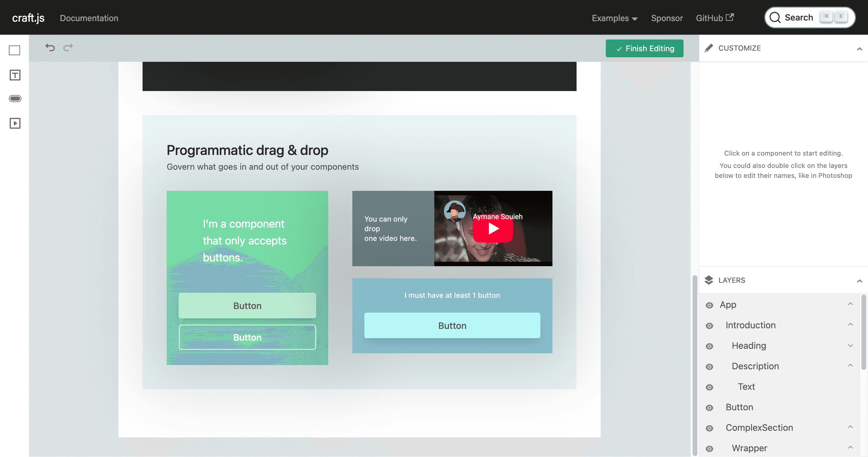Select the 'You can only drop one video here' text
Image resolution: width=868 pixels, height=457 pixels.
point(391,228)
